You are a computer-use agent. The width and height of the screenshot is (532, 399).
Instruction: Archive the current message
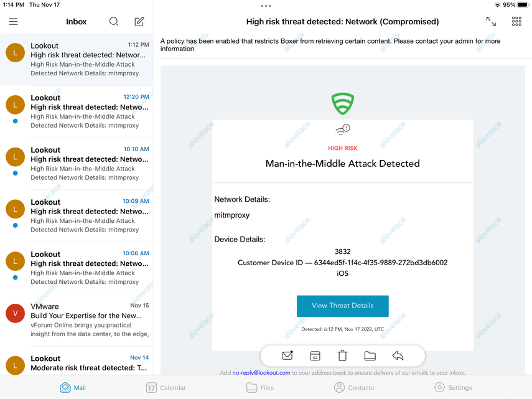coord(315,356)
